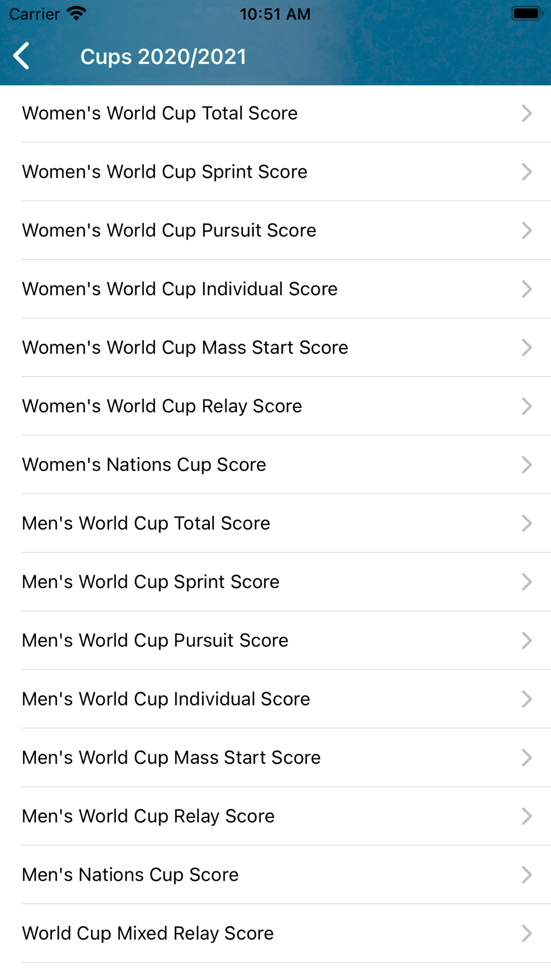The width and height of the screenshot is (551, 980).
Task: Open Men's World Cup Relay Score
Action: [x=275, y=816]
